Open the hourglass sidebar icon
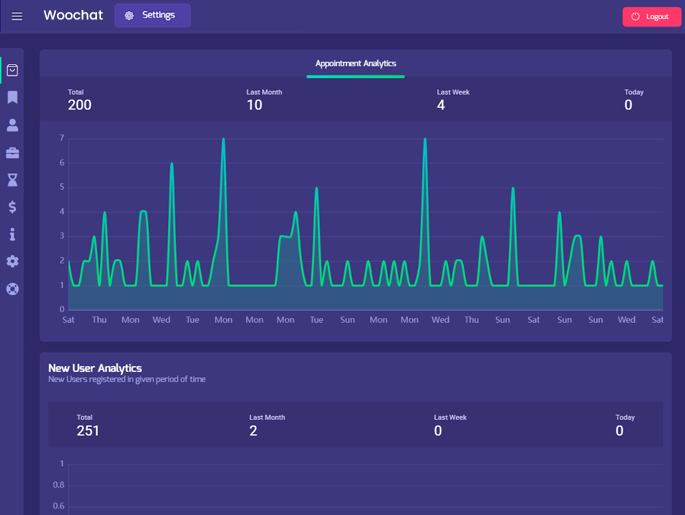685x515 pixels. point(12,180)
